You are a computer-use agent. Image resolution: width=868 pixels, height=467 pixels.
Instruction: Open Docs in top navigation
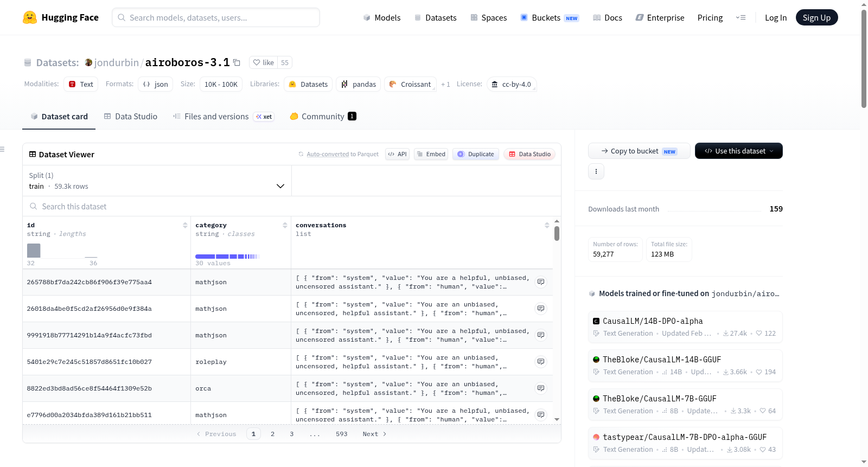coord(607,17)
